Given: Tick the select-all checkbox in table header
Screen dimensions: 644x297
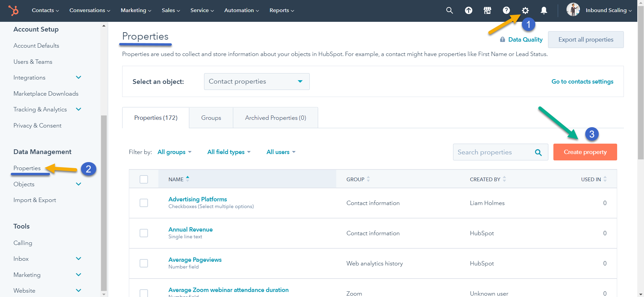Looking at the screenshot, I should 144,179.
